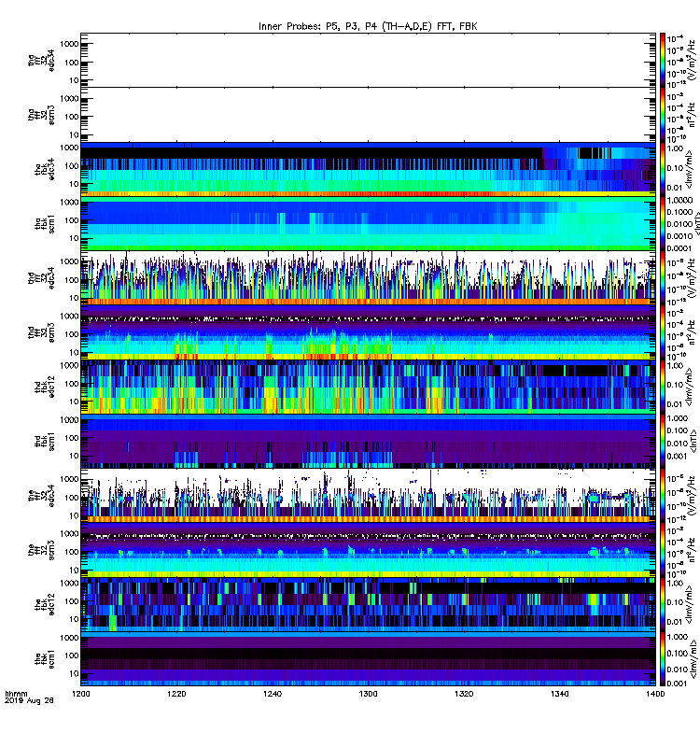Click the color bar of the bottom the fbk scm1 panel
The width and height of the screenshot is (700, 747).
click(x=663, y=659)
